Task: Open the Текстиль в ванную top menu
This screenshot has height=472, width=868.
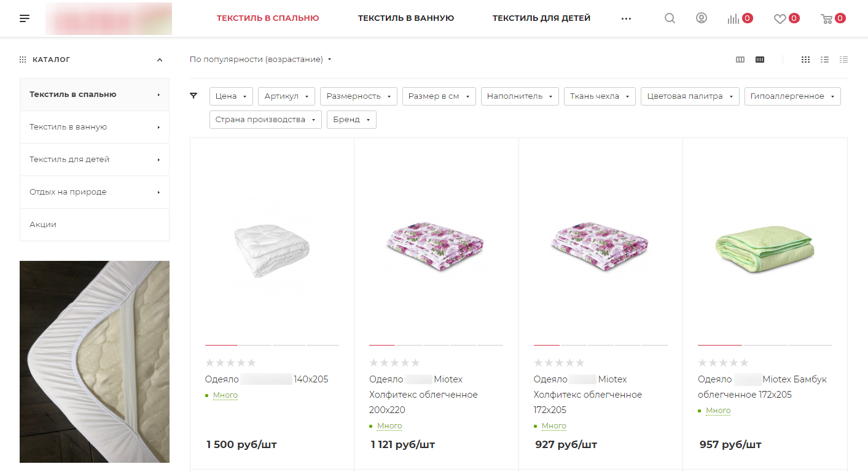Action: (x=406, y=18)
